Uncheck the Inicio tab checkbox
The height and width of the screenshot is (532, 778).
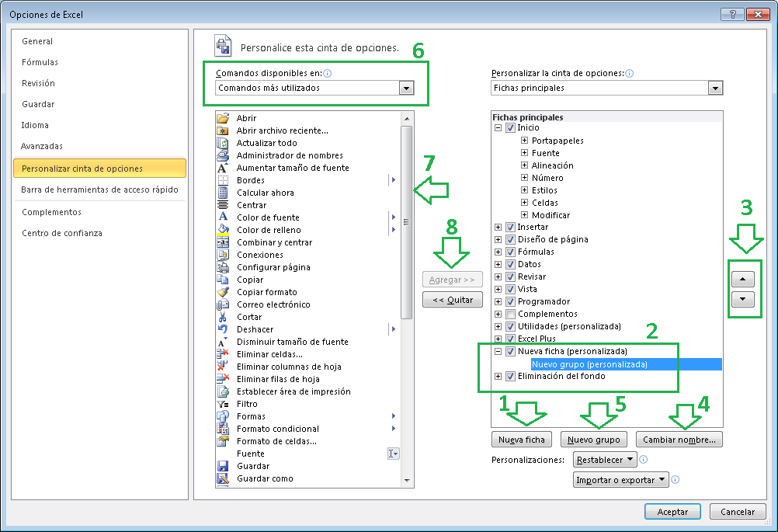(x=510, y=127)
